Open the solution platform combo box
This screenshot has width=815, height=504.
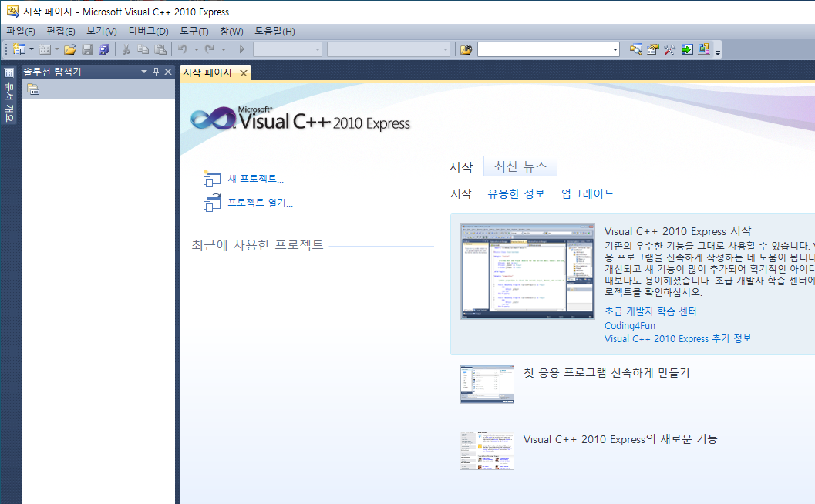click(x=389, y=49)
